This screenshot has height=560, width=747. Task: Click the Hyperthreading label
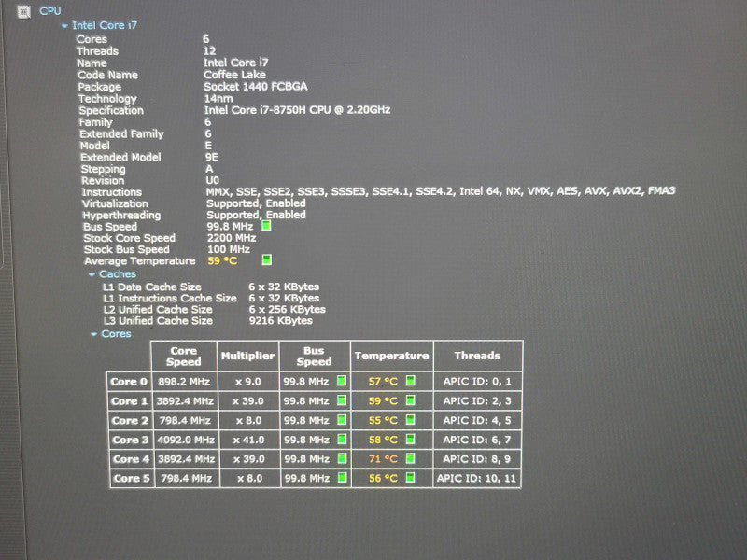pyautogui.click(x=121, y=216)
